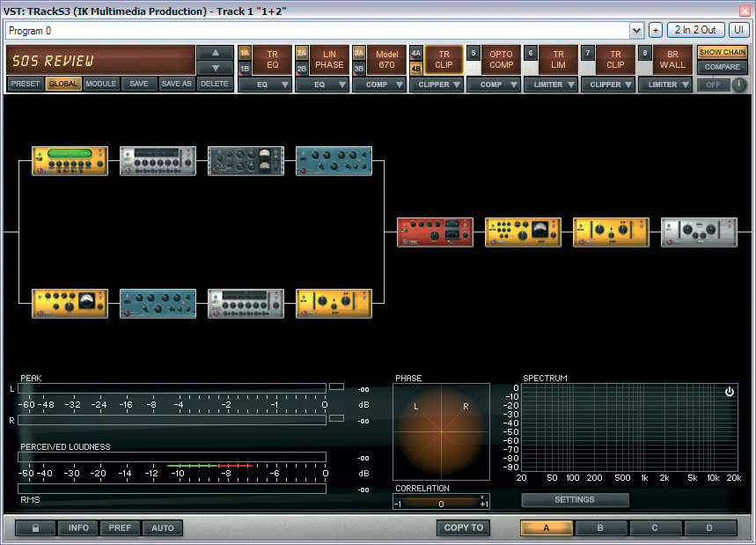Open the COMP dropdown under OPTO COMP

[x=494, y=85]
